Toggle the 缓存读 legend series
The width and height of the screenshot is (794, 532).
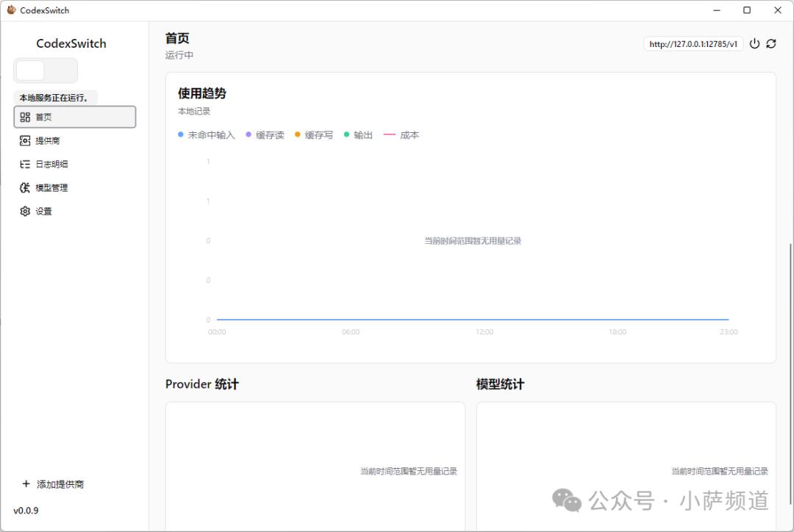(265, 135)
